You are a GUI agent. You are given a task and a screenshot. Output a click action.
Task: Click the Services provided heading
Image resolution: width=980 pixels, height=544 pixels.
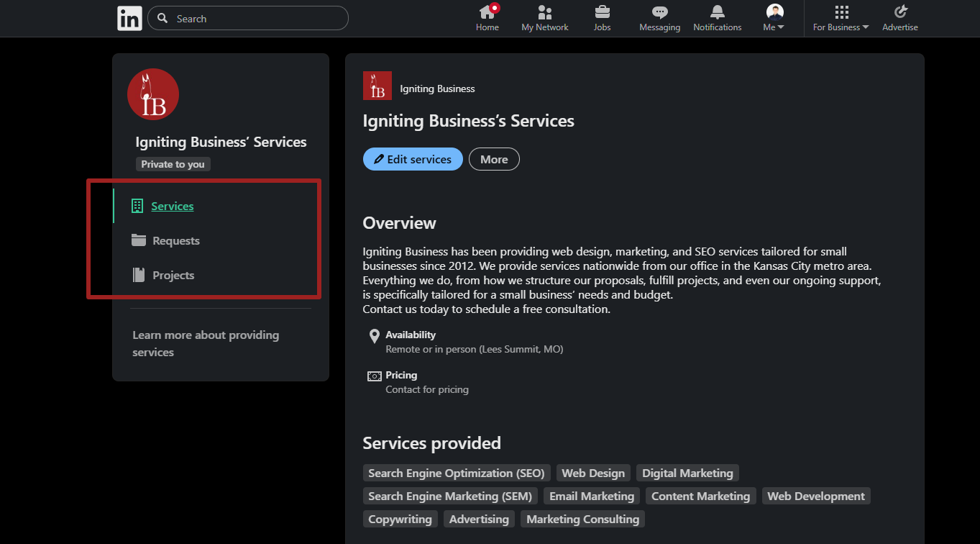coord(431,443)
